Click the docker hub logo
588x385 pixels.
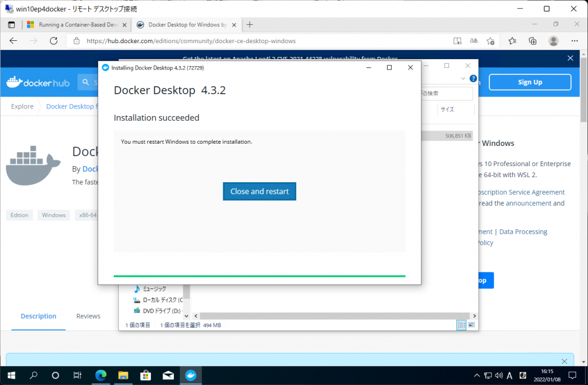pos(38,82)
